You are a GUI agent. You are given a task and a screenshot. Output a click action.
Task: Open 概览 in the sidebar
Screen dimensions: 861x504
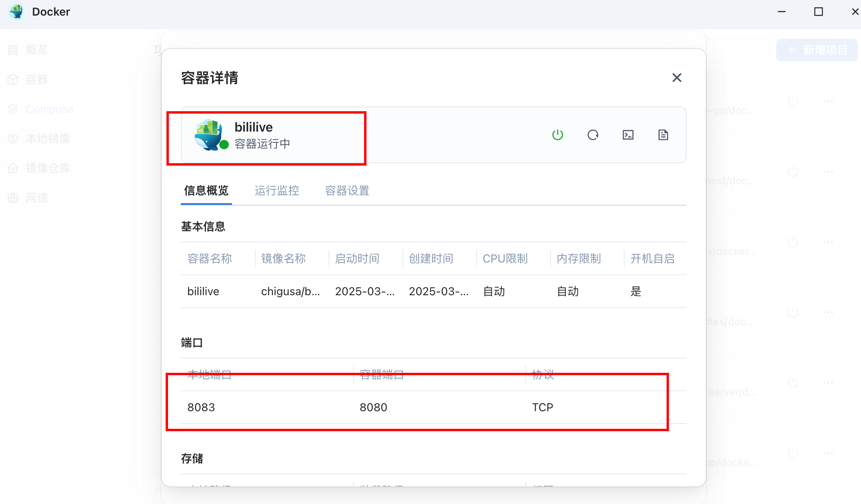36,50
